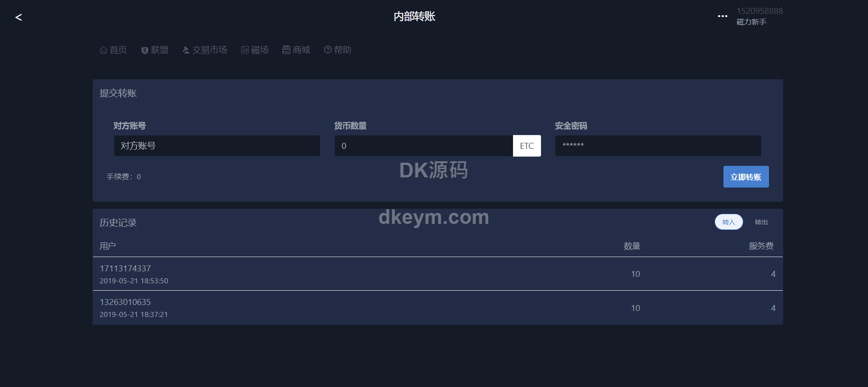The image size is (868, 387).
Task: Open the three-dot more options menu
Action: click(x=722, y=16)
